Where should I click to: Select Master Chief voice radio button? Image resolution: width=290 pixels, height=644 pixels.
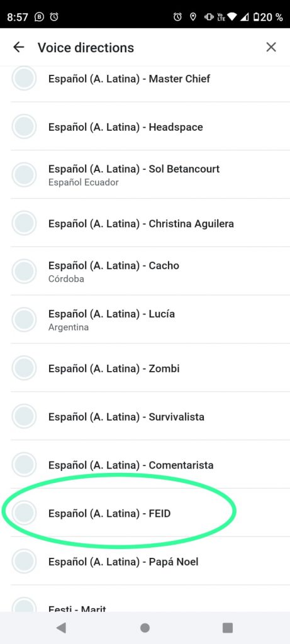[x=25, y=79]
